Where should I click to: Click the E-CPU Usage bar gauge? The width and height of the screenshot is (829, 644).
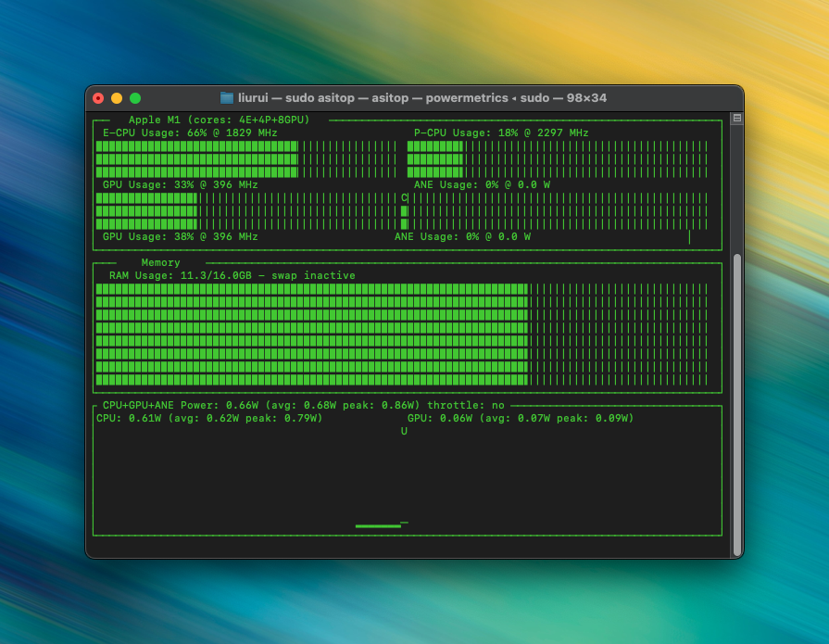click(246, 158)
